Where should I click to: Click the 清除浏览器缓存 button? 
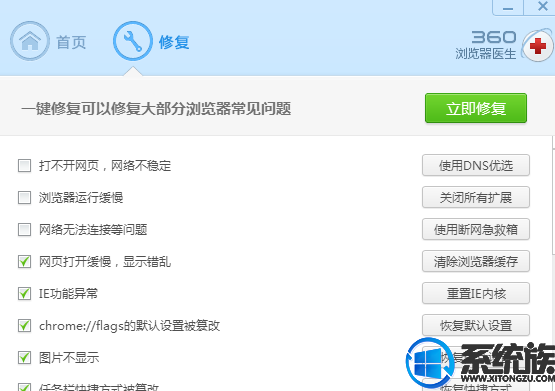(x=476, y=261)
